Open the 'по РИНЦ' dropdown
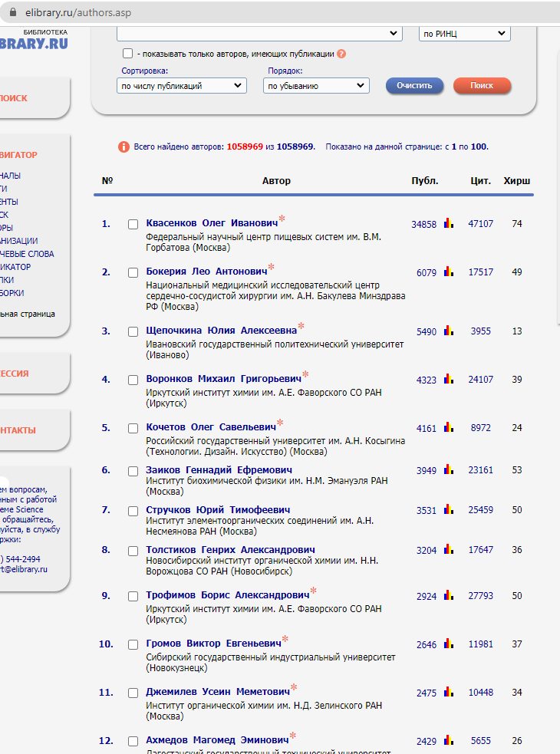Viewport: 560px width, 754px height. point(464,33)
